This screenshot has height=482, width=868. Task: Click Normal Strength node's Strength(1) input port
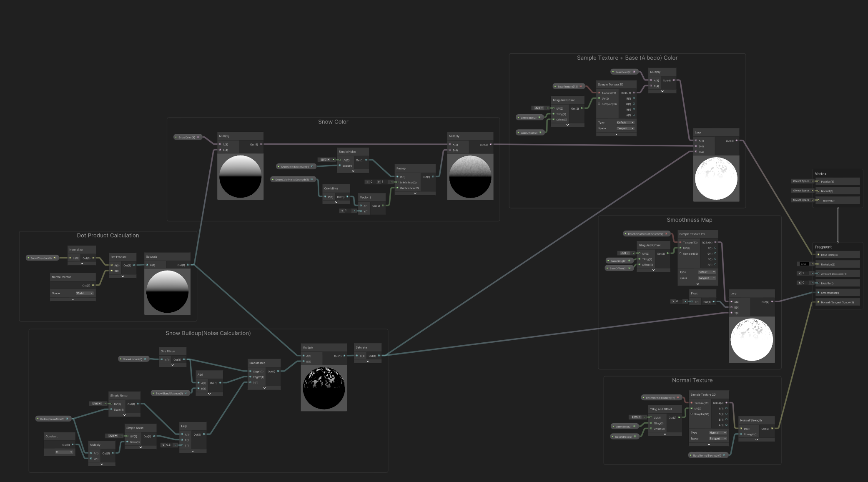click(x=741, y=434)
